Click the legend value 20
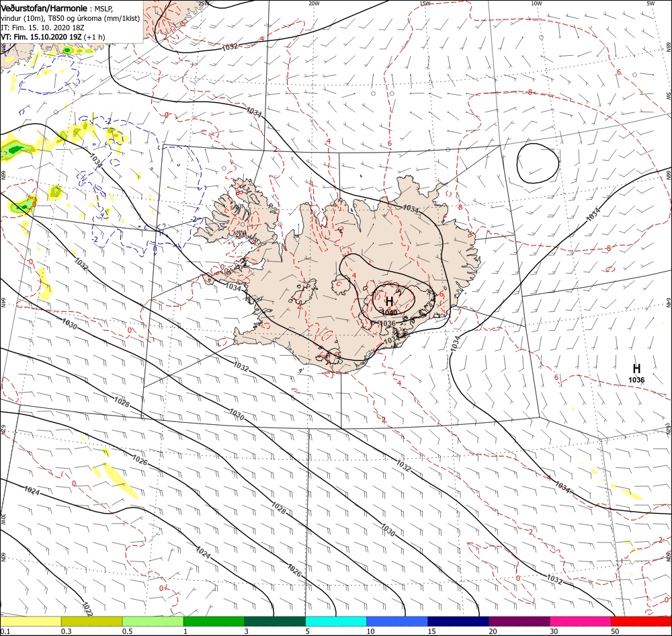The width and height of the screenshot is (672, 636). (493, 631)
